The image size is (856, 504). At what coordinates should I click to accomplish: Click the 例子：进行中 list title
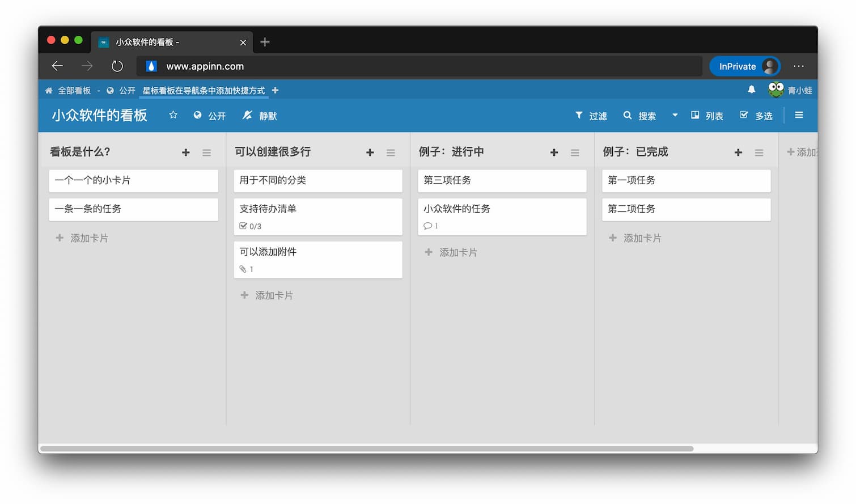pyautogui.click(x=451, y=152)
